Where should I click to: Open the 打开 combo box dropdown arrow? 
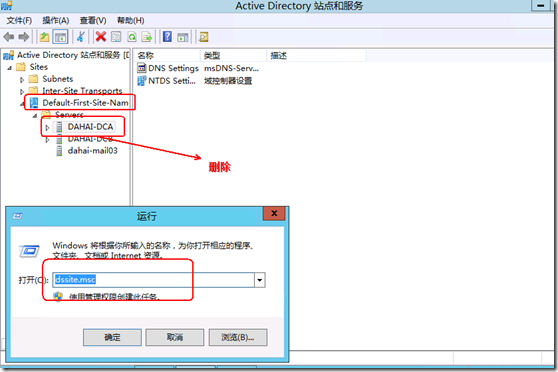click(x=260, y=280)
